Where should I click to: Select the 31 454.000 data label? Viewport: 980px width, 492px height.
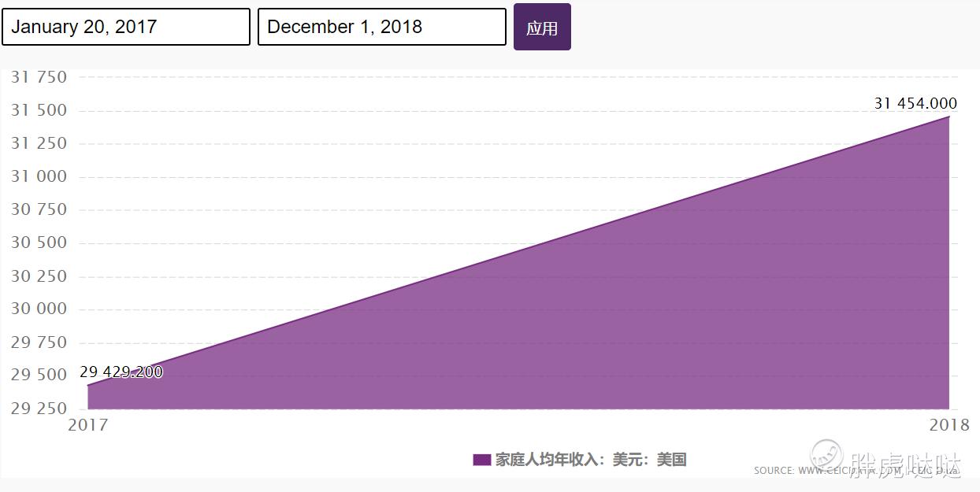tap(915, 104)
